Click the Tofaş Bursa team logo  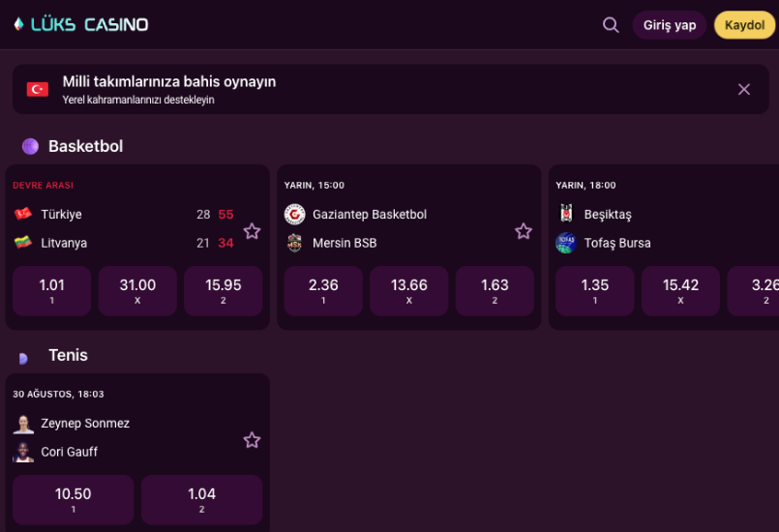[x=566, y=243]
